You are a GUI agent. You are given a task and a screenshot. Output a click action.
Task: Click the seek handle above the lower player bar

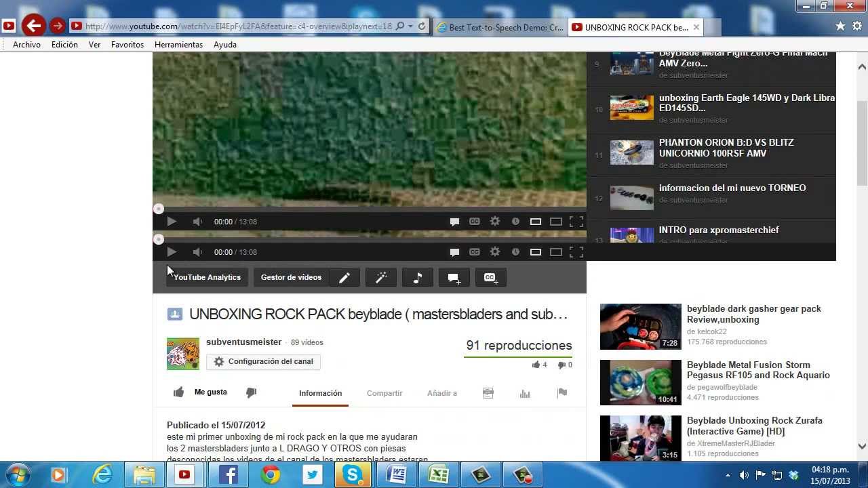159,239
